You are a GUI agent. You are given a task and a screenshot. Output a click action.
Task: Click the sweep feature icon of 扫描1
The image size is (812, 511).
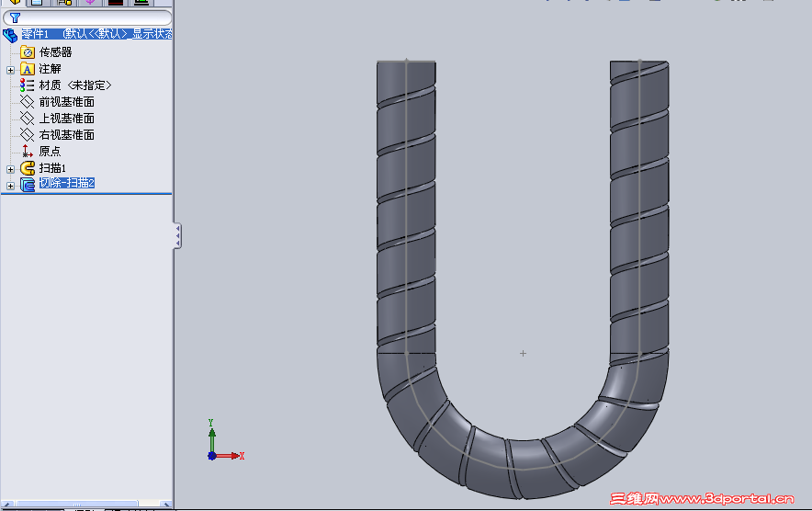(28, 168)
